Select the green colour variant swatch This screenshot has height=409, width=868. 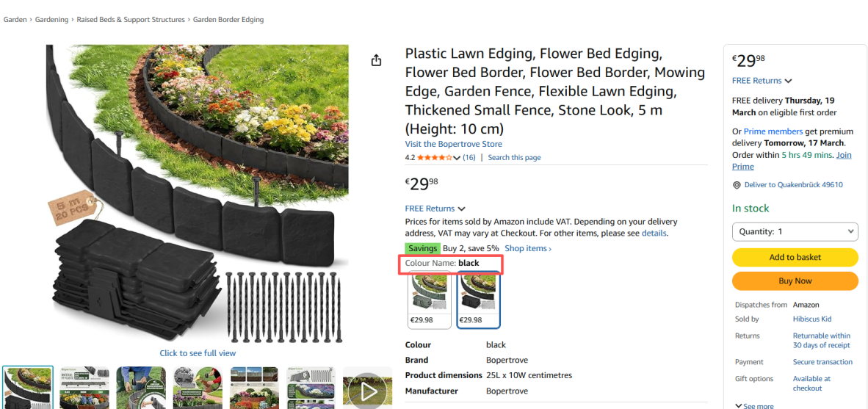coord(430,299)
